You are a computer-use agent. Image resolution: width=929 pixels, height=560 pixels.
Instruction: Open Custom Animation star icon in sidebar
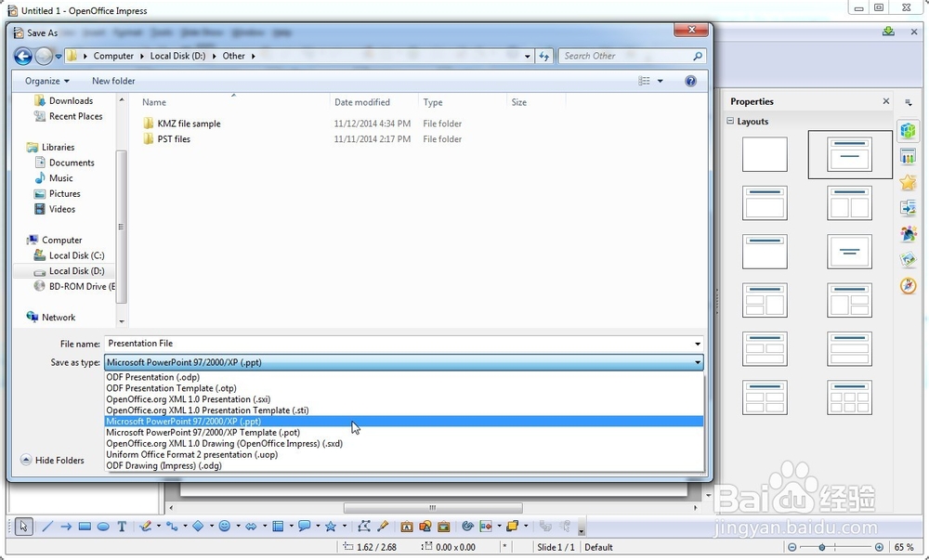tap(909, 182)
